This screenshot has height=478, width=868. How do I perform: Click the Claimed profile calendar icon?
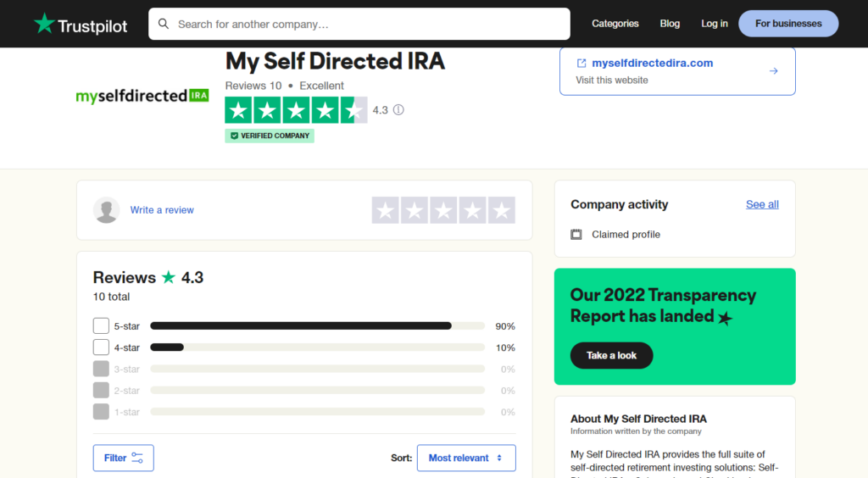576,235
